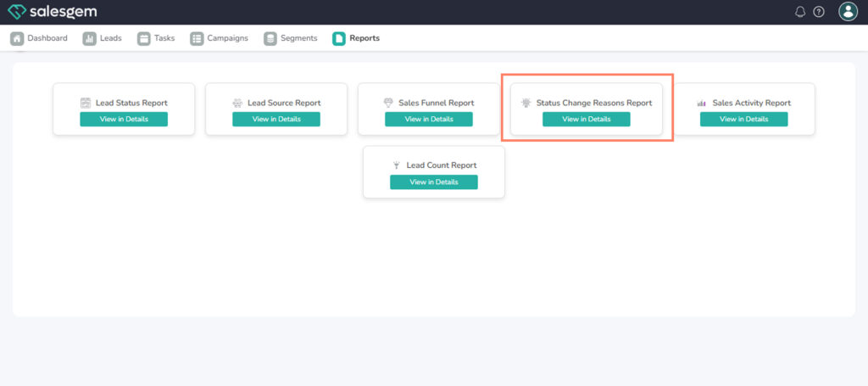Open the Tasks tab
Viewport: 868px width, 386px height.
point(156,38)
